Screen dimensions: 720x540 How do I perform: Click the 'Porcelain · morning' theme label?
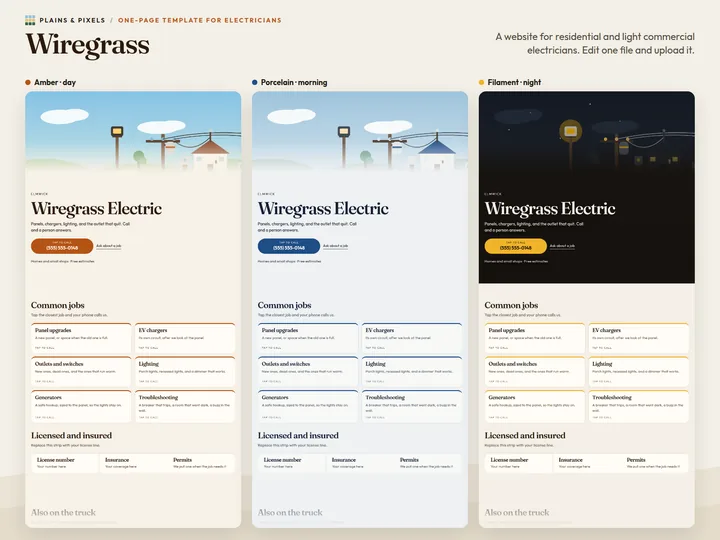[294, 82]
